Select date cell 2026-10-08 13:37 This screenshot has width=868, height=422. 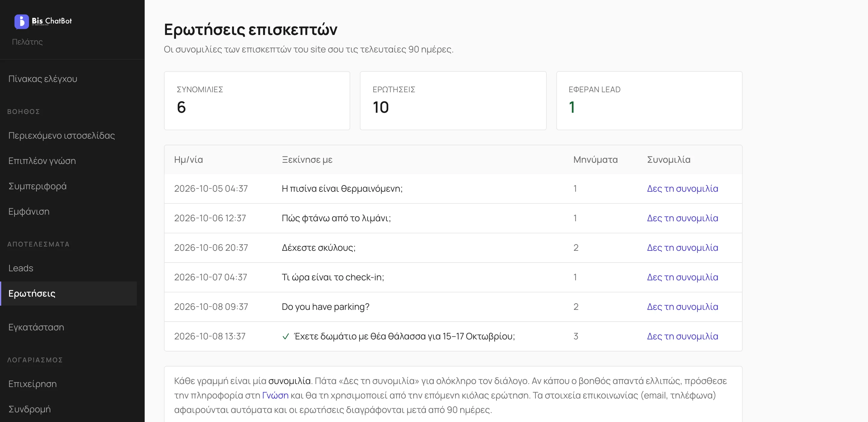(x=210, y=336)
